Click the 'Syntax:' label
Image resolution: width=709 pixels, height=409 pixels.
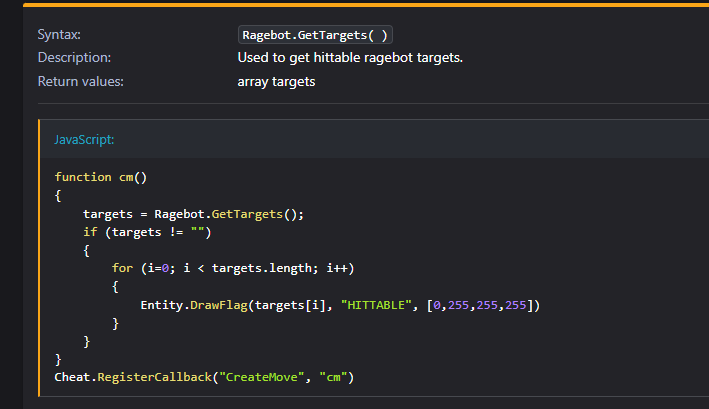(x=59, y=35)
